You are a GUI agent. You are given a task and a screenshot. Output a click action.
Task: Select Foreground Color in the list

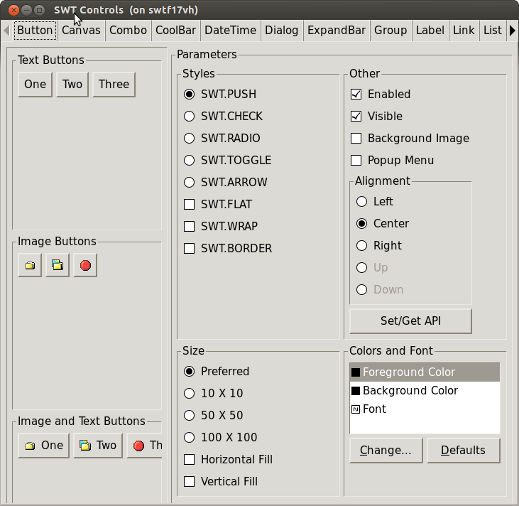(425, 372)
